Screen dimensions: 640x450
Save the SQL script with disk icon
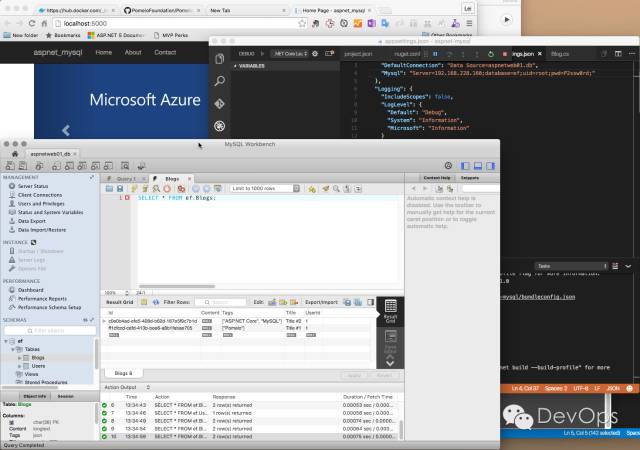[x=120, y=188]
